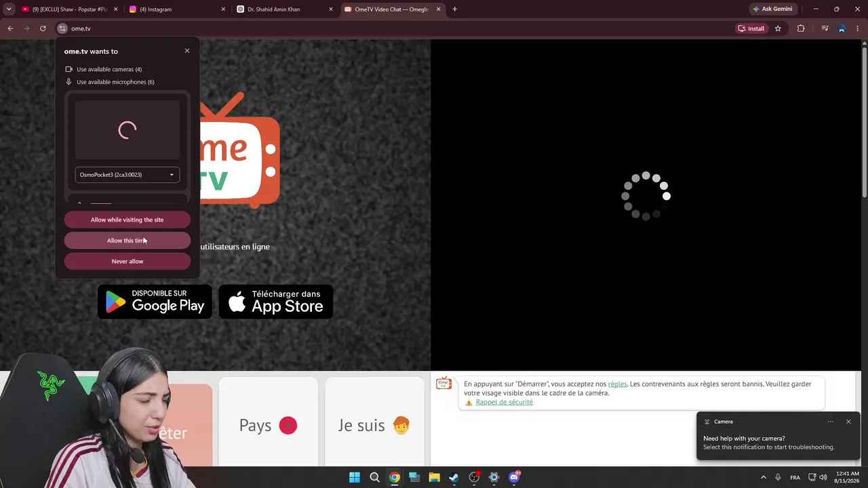Open the Chrome profile avatar
The height and width of the screenshot is (488, 868).
pyautogui.click(x=842, y=28)
